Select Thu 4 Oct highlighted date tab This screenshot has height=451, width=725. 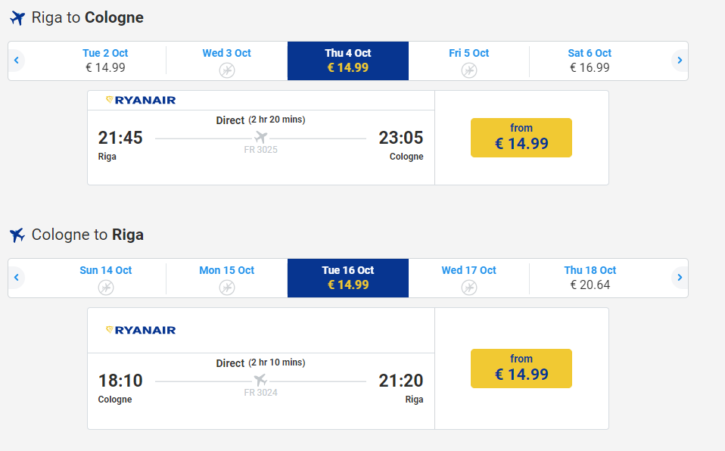[x=348, y=61]
